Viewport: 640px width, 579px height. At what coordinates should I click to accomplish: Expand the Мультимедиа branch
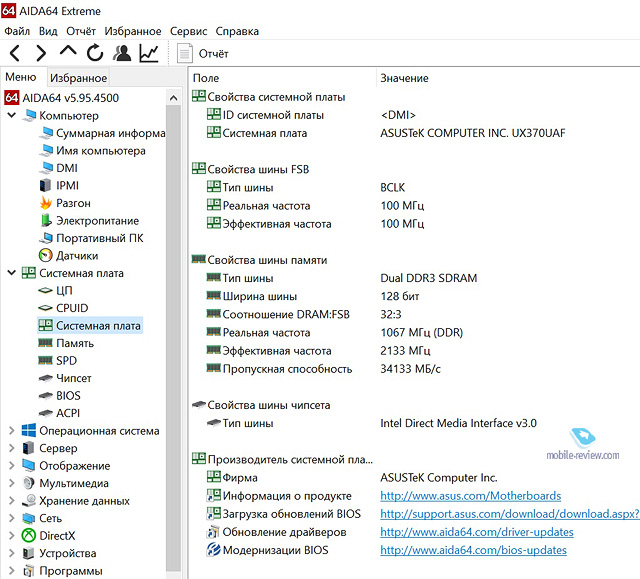(11, 483)
